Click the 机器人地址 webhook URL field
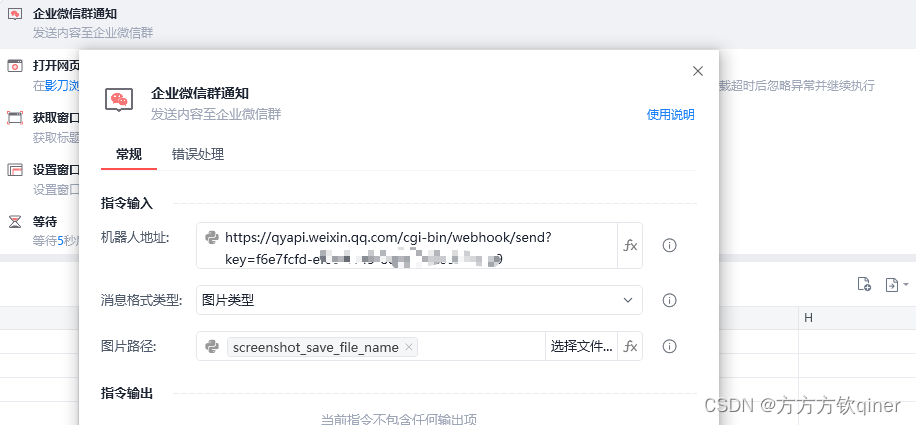The width and height of the screenshot is (916, 425). (x=407, y=246)
